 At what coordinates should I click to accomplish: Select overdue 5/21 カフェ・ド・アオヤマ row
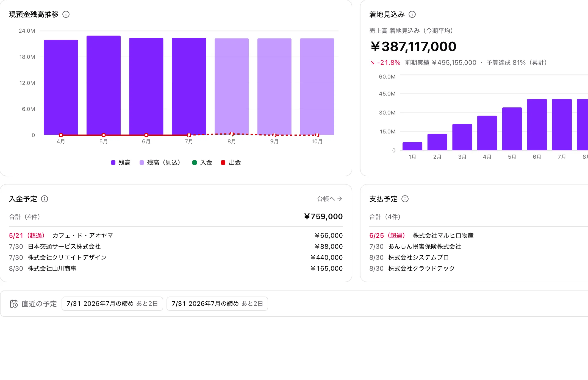pos(176,236)
